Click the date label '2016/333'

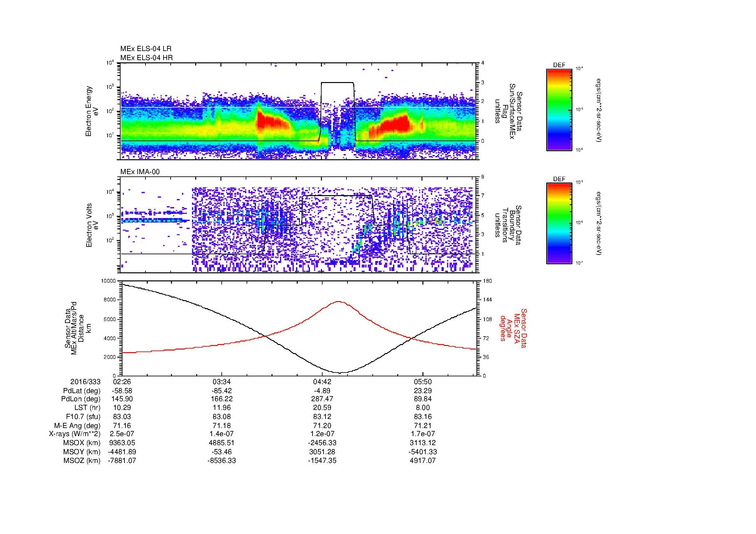point(85,382)
